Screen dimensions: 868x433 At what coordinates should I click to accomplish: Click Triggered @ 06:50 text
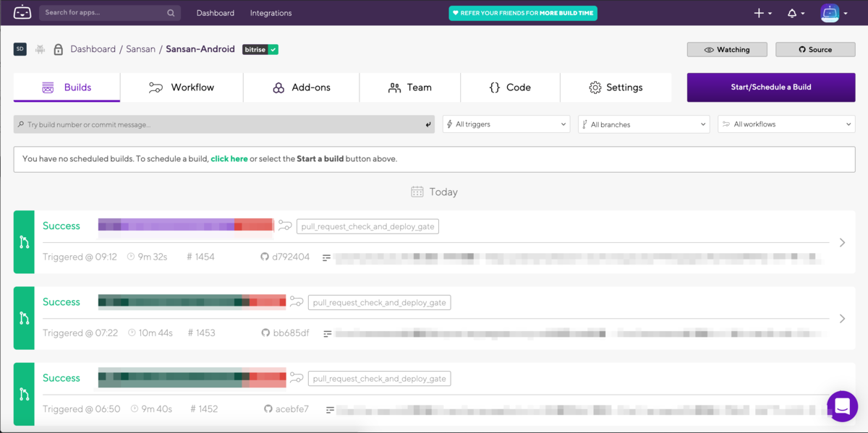(x=82, y=408)
